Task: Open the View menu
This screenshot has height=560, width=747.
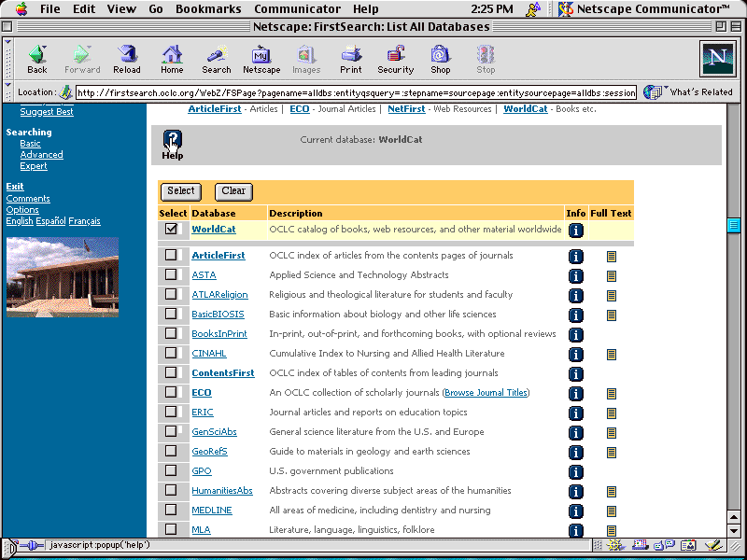Action: click(121, 8)
